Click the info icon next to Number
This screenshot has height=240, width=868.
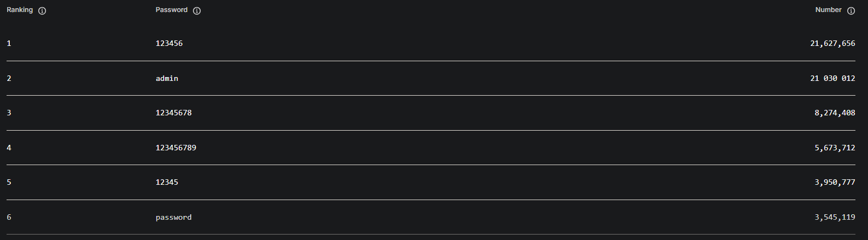(x=851, y=11)
